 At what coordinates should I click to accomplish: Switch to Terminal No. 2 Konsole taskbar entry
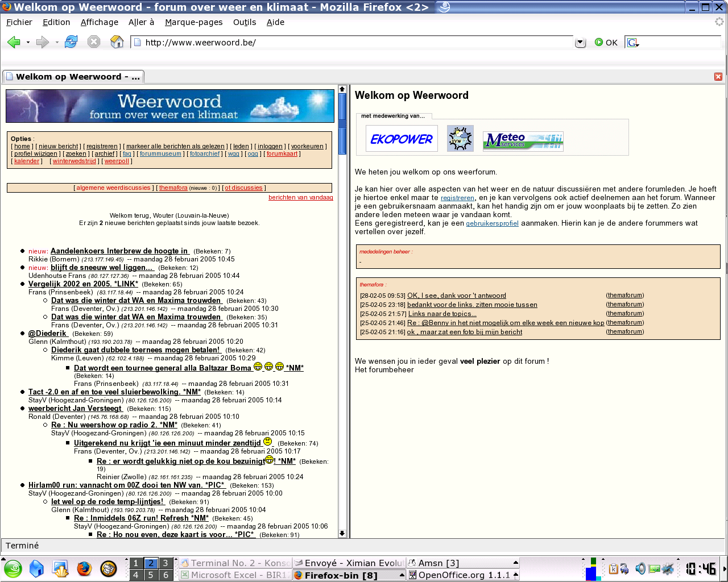(x=235, y=563)
